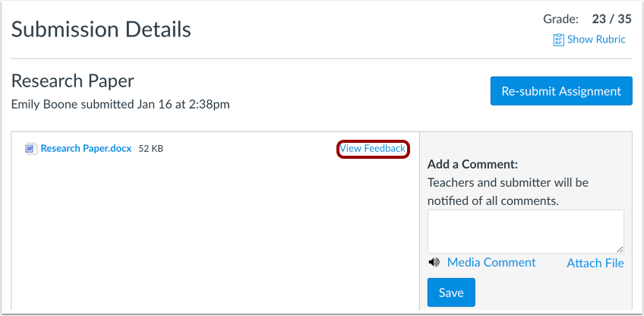Download the Research Paper.docx file
Image resolution: width=644 pixels, height=316 pixels.
86,148
